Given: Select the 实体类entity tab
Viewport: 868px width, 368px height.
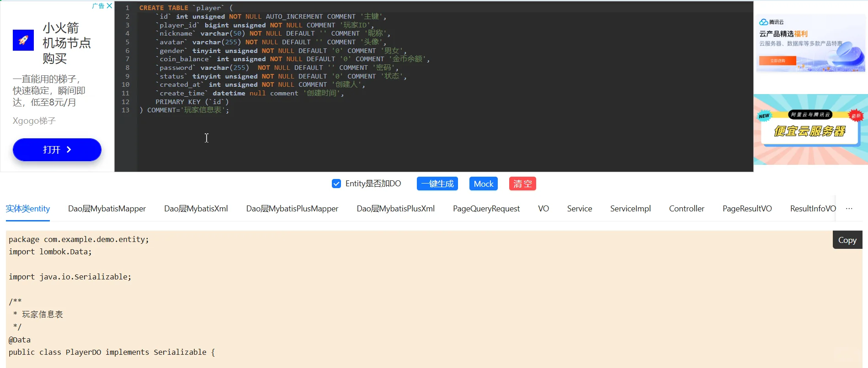Looking at the screenshot, I should [28, 209].
